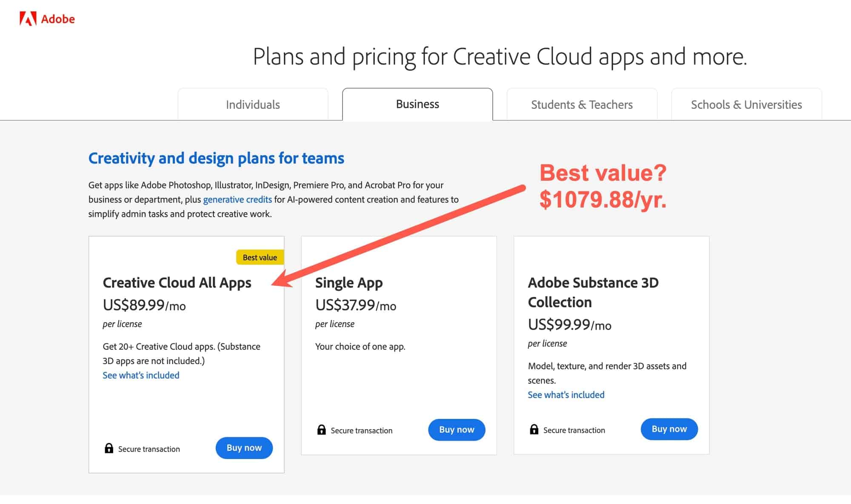
Task: Click per license under US$99.99/mo
Action: [547, 344]
